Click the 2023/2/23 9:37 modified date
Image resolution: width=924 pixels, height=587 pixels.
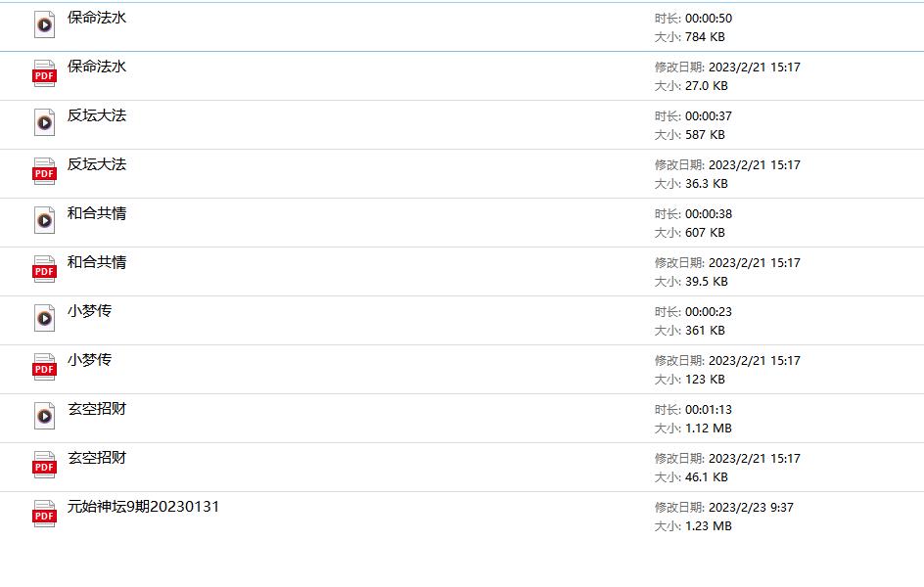pyautogui.click(x=751, y=508)
